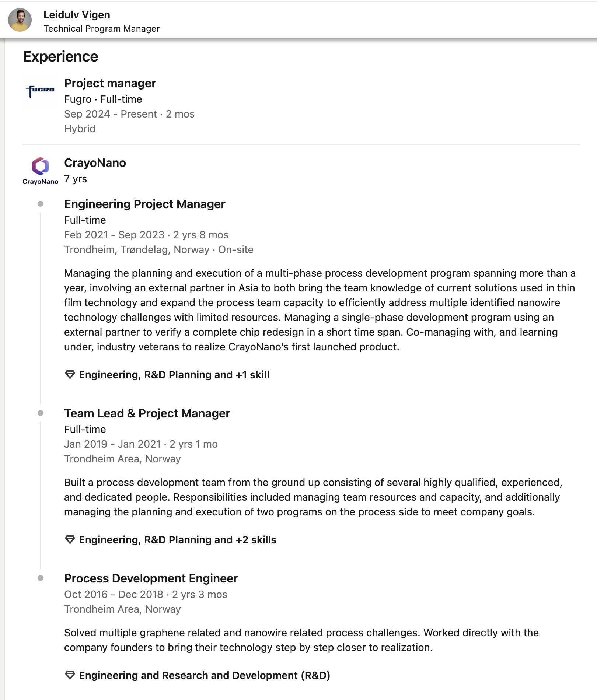
Task: Click diamond skills icon under Process Development Engineer
Action: [70, 675]
